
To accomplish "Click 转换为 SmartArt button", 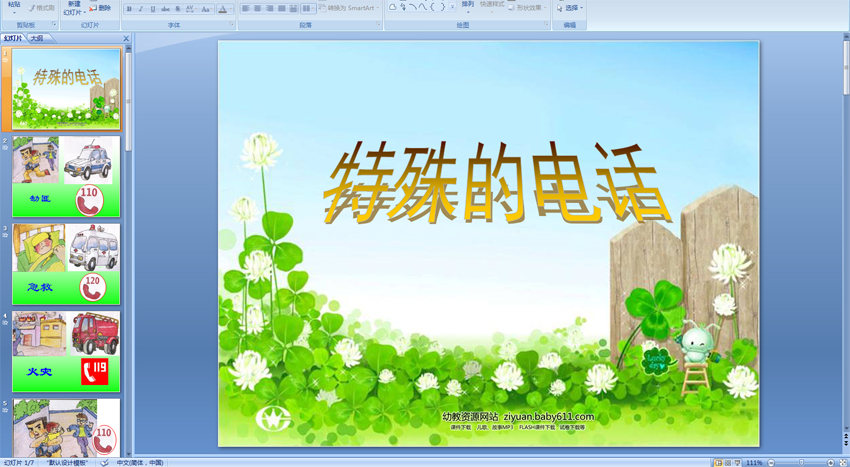I will tap(349, 8).
